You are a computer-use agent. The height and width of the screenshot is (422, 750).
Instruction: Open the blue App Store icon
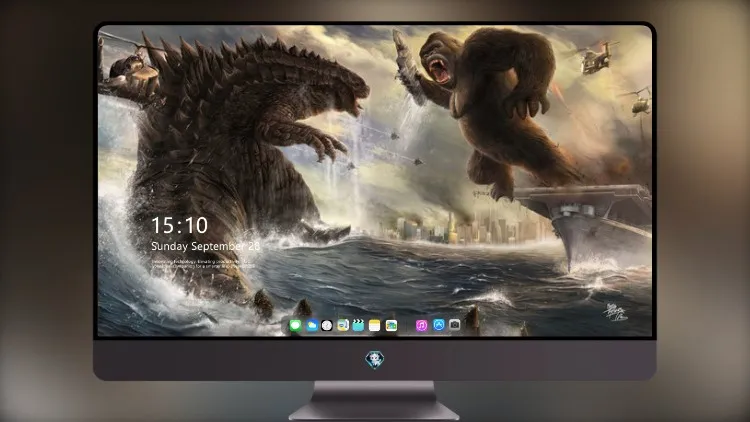[x=439, y=325]
